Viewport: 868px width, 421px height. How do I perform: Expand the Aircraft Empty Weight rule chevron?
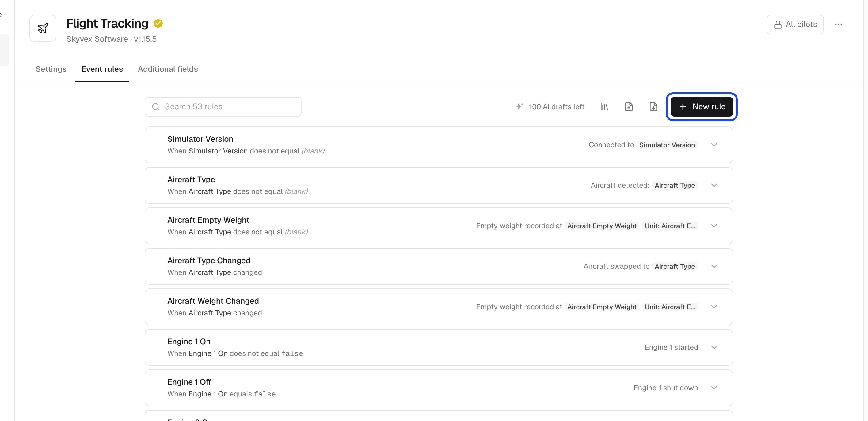714,226
